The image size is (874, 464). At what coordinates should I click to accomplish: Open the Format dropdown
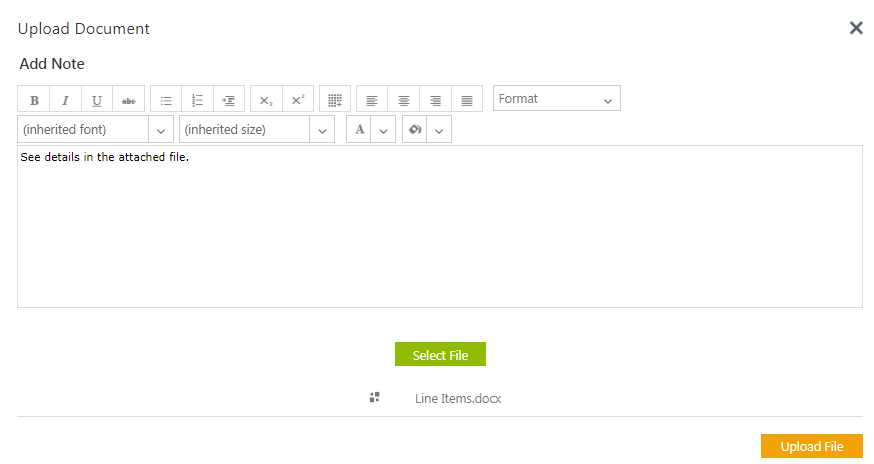[556, 98]
